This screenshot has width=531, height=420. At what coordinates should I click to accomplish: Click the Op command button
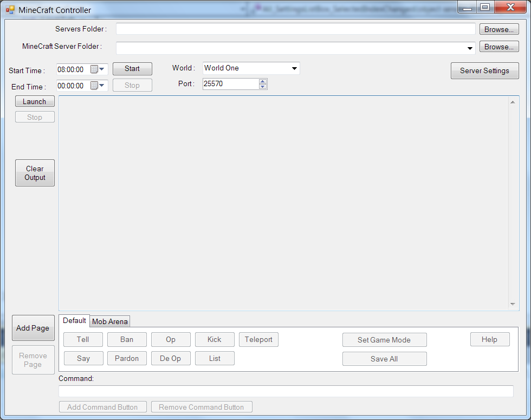[171, 339]
